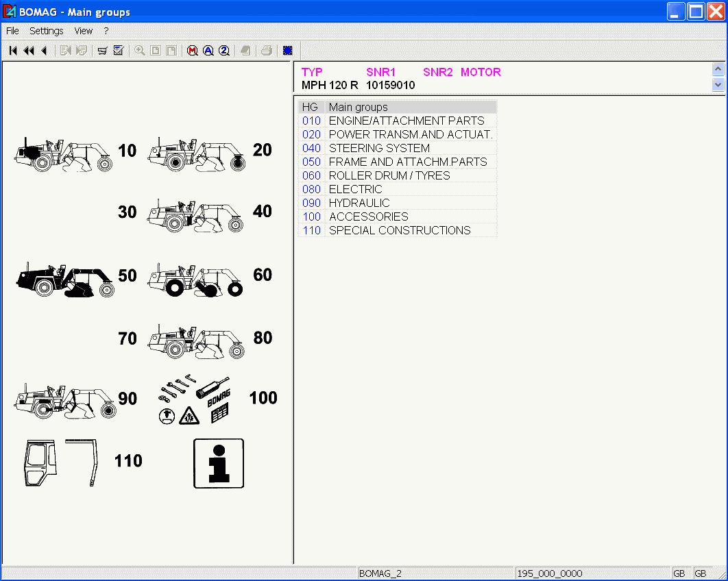Screen dimensions: 728x581
Task: Click the 'HG' column header
Action: [x=311, y=107]
